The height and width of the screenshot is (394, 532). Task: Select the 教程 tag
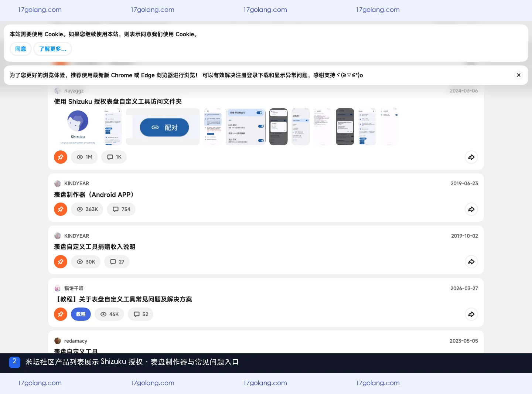click(x=81, y=314)
